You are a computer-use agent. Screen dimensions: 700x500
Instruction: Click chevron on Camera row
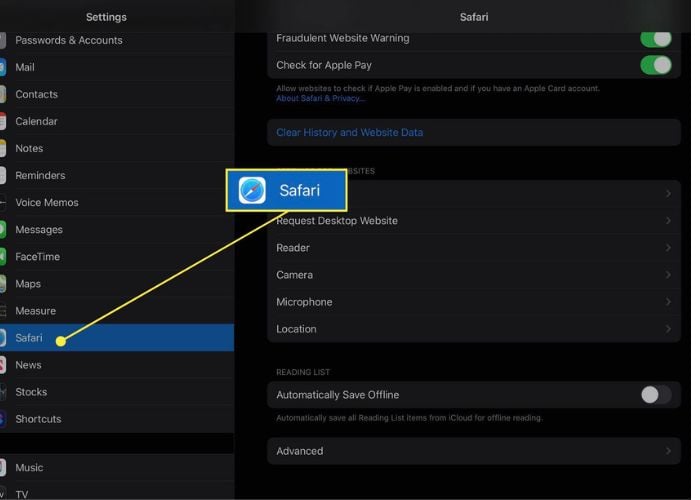tap(668, 275)
